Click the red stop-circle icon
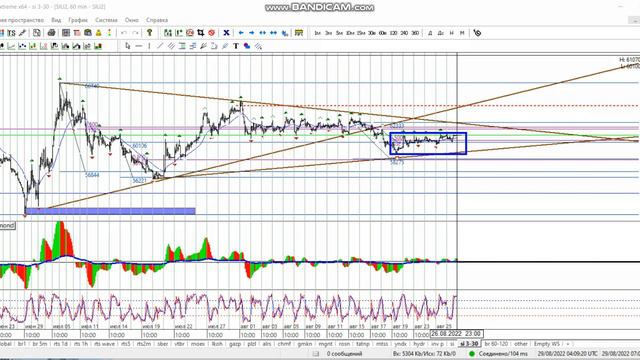The image size is (640, 360). [211, 33]
